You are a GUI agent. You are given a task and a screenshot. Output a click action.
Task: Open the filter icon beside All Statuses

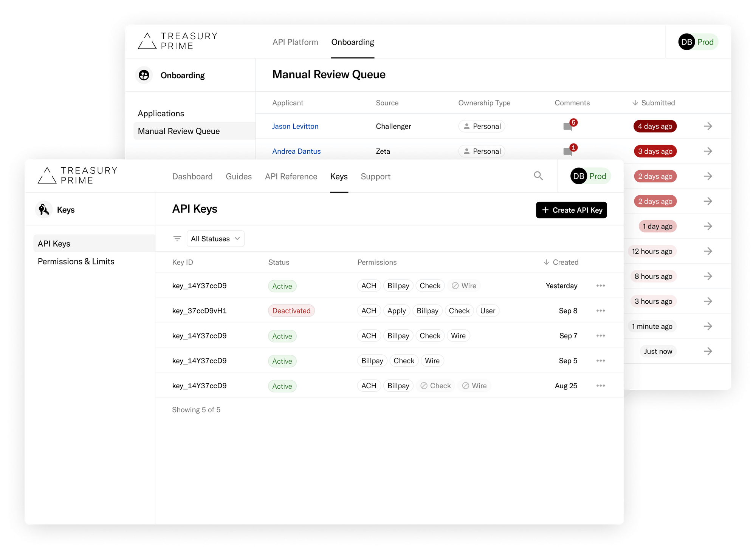[x=177, y=238]
